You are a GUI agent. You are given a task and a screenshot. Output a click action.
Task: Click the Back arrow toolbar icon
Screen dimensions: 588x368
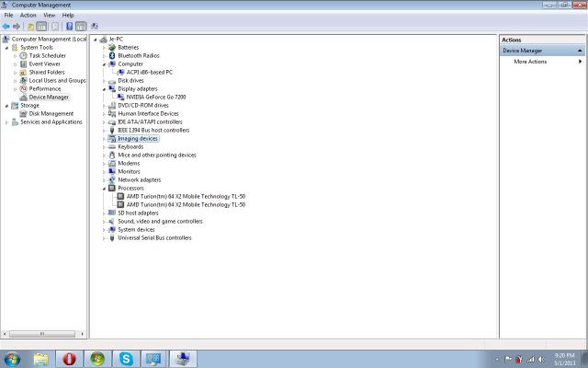point(7,26)
